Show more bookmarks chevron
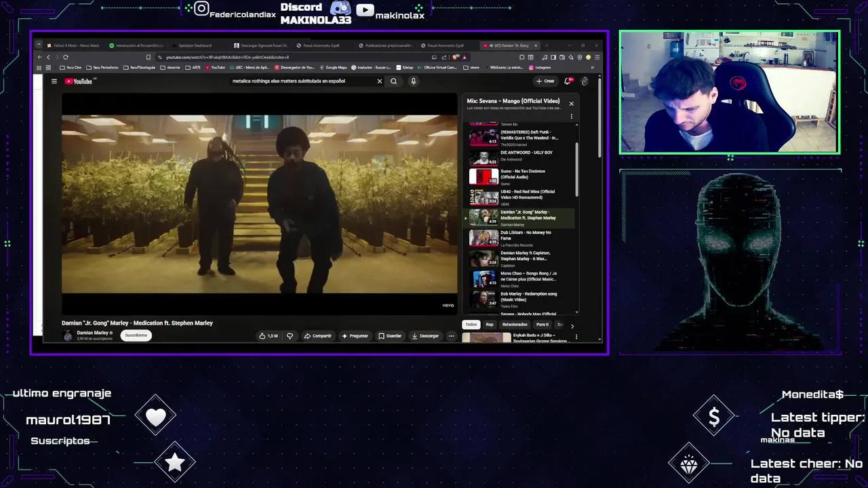 (x=592, y=68)
